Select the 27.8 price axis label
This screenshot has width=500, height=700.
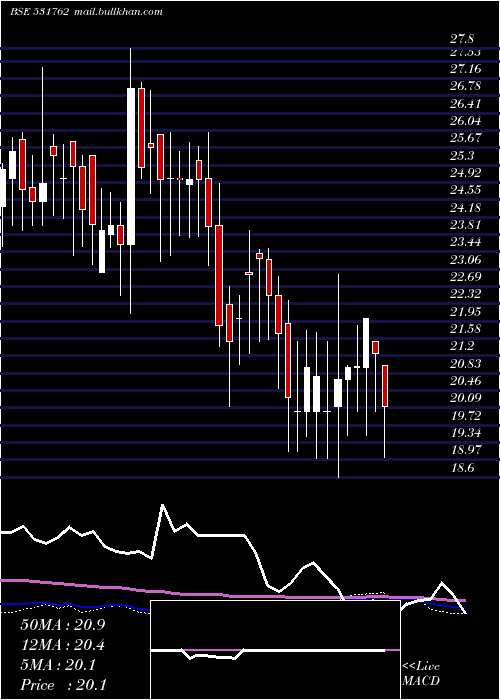pos(462,39)
